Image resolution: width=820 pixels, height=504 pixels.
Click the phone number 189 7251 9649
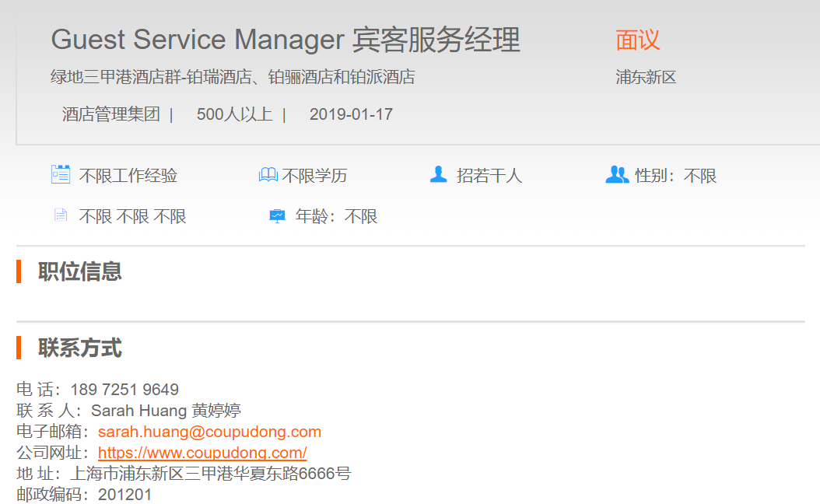124,390
